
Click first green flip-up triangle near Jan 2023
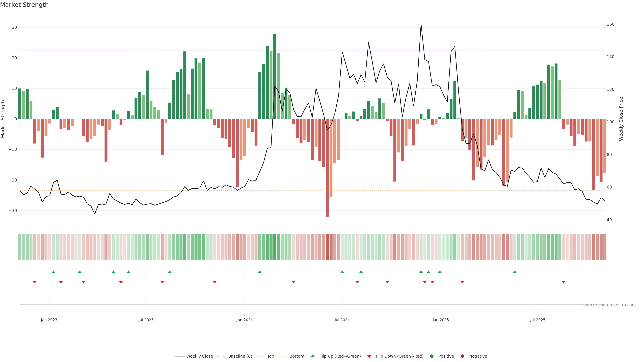coord(53,272)
